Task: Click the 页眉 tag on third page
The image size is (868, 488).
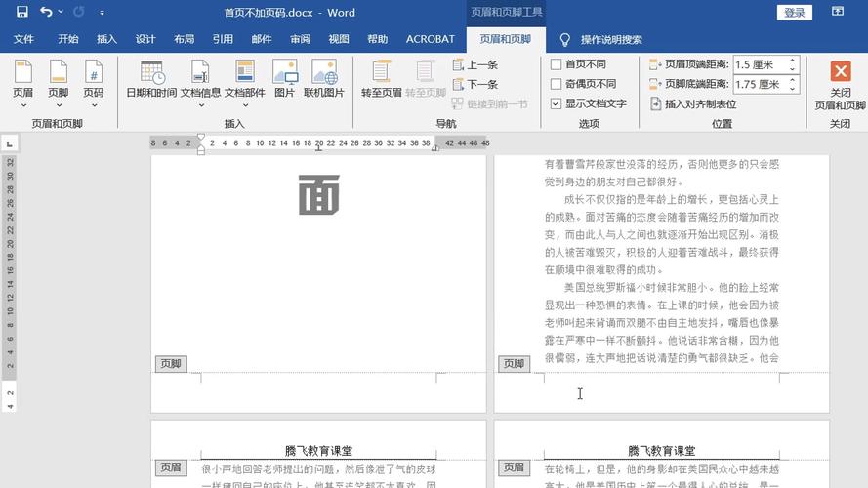Action: click(171, 468)
